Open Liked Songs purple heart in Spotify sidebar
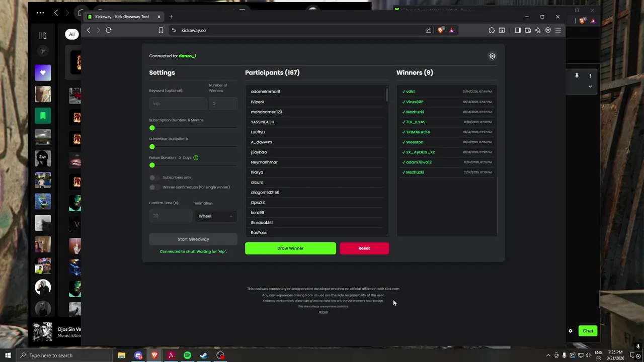This screenshot has width=644, height=362. 43,73
